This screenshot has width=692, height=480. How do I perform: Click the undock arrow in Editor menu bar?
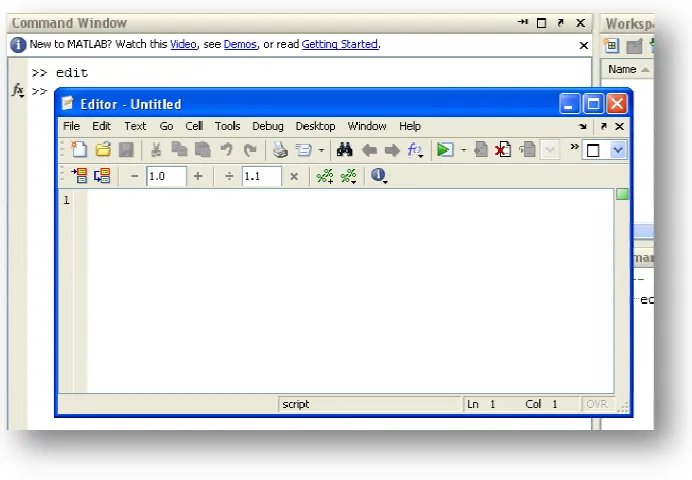click(x=603, y=127)
